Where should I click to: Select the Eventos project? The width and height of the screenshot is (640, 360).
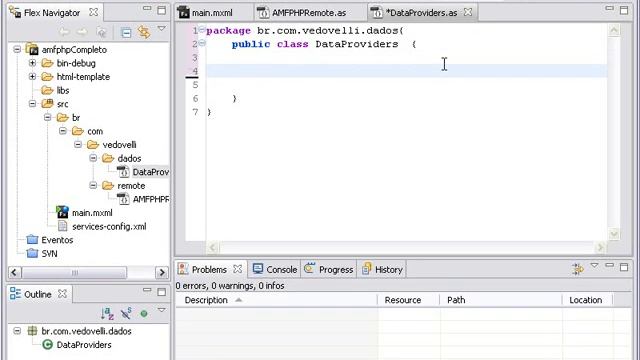[x=50, y=240]
